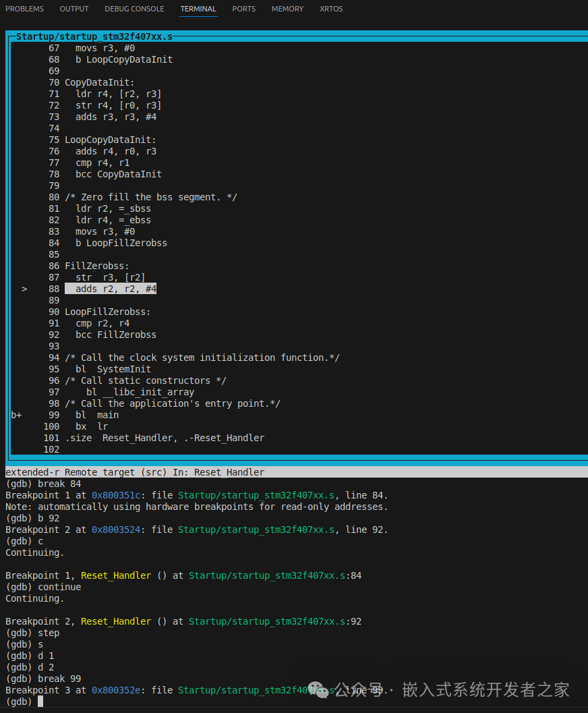Switch to the PROBLEMS tab
Screen dimensions: 588x713
[24, 9]
